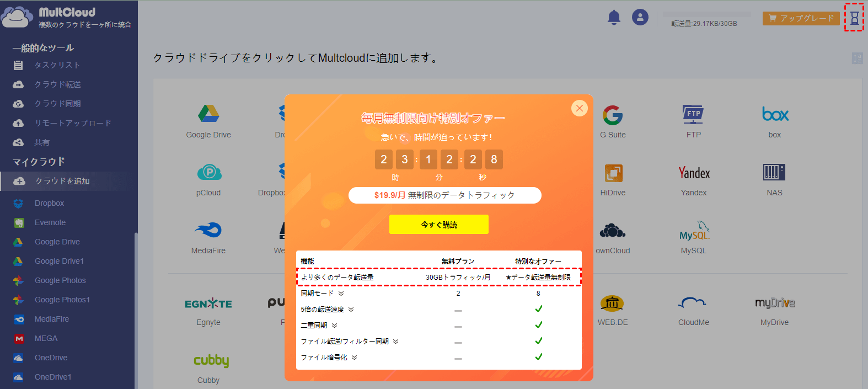Viewport: 868px width, 389px height.
Task: Click the アップグレード upgrade button
Action: click(801, 18)
